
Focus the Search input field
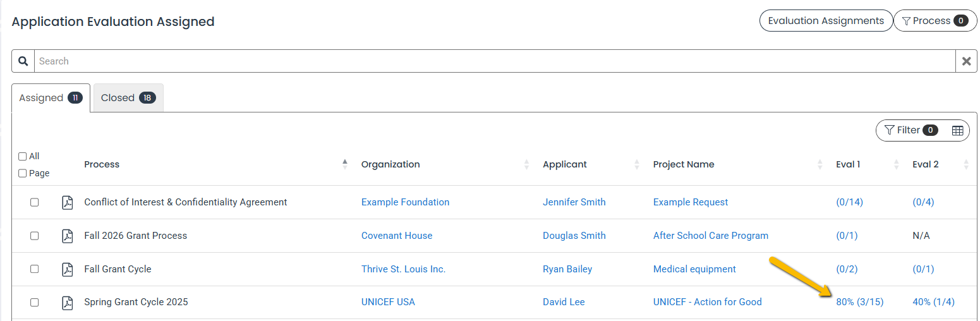click(x=495, y=61)
